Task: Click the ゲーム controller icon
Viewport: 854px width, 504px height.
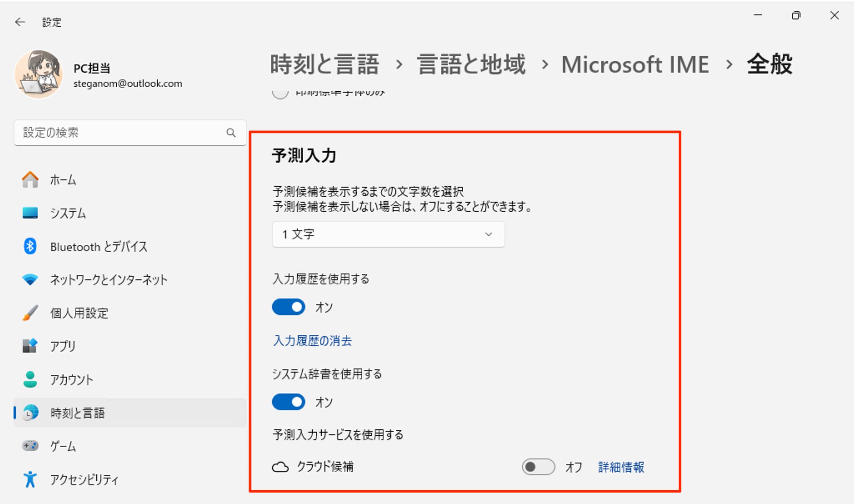Action: pos(30,446)
